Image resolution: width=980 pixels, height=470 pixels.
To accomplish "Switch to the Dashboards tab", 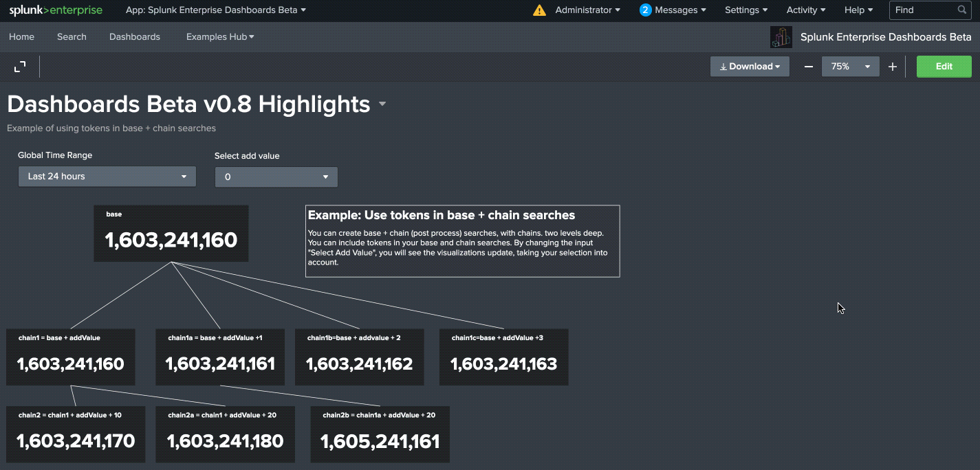I will point(134,36).
